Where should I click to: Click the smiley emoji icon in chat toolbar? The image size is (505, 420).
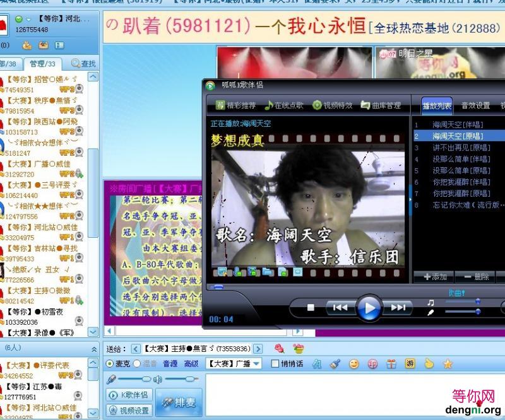pyautogui.click(x=354, y=364)
